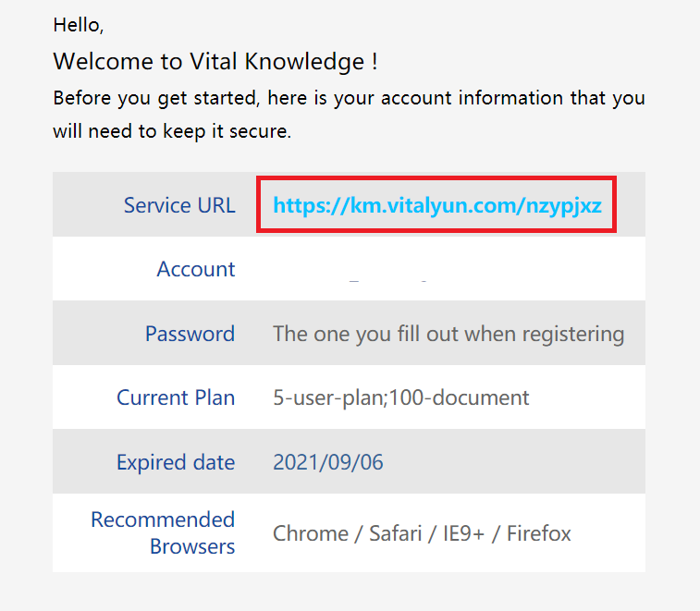
Task: Click the "Password" row label
Action: (x=190, y=334)
